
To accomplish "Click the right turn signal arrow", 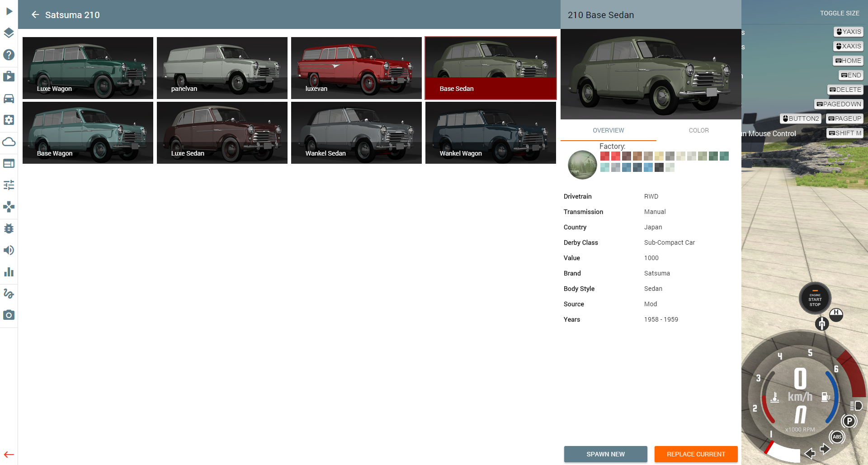I will (x=825, y=449).
